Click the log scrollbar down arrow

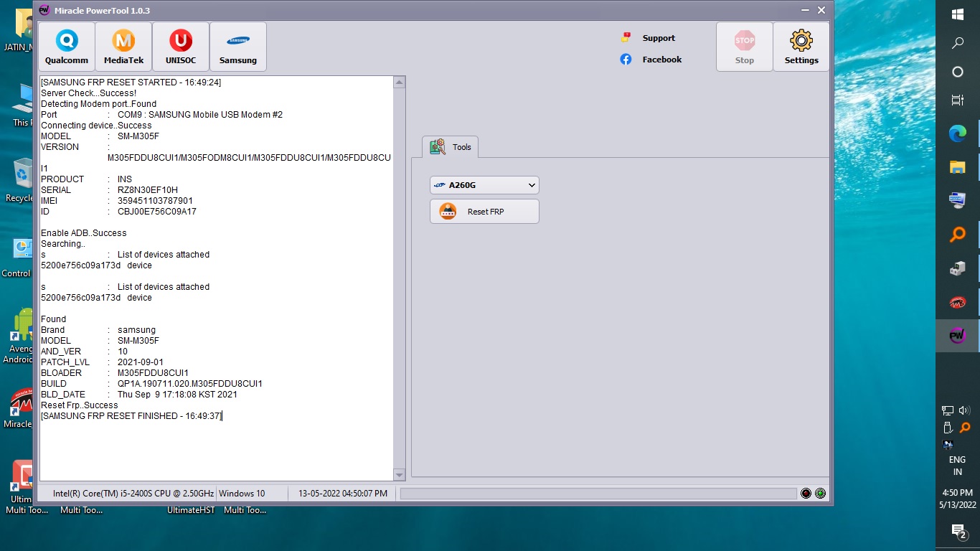click(x=400, y=475)
